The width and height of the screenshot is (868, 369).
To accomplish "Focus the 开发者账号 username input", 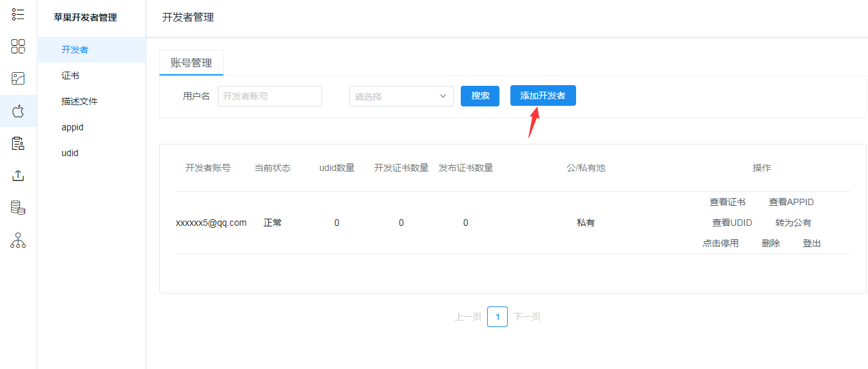I will click(x=270, y=96).
